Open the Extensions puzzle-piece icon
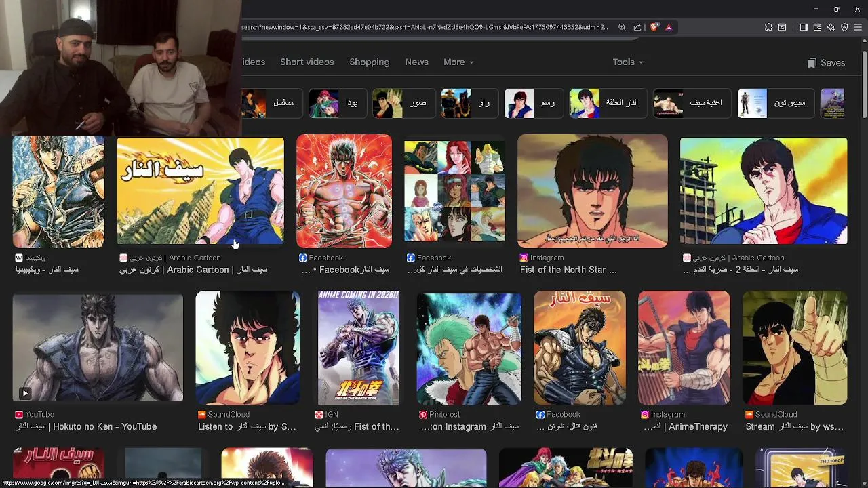The height and width of the screenshot is (488, 868). pos(768,27)
